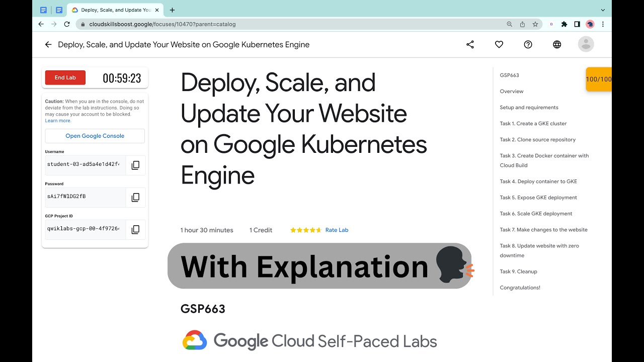Click the Rate Lab link
644x362 pixels.
(337, 230)
